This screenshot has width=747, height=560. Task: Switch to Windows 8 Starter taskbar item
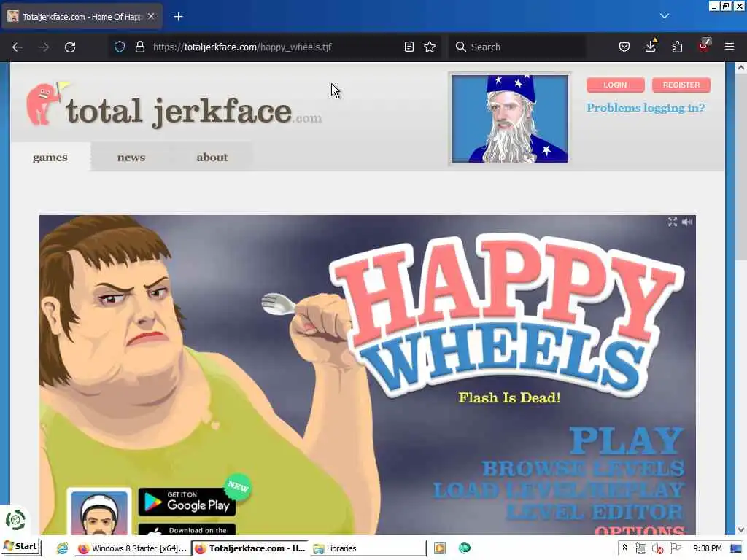tap(133, 548)
